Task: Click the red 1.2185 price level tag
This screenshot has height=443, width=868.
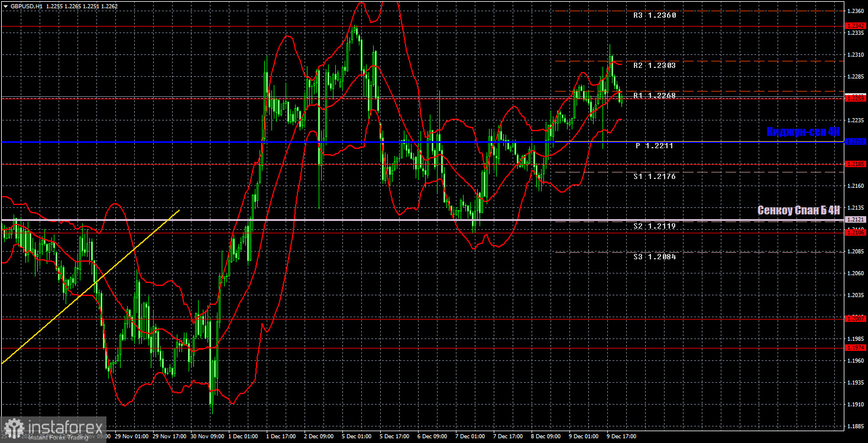Action: pos(856,164)
